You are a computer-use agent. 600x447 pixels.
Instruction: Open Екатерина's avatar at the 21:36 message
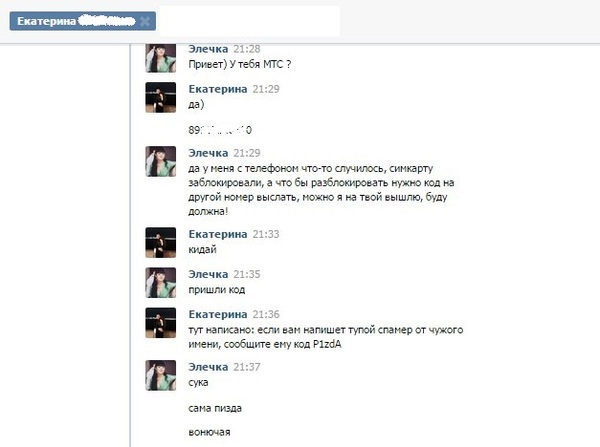click(x=161, y=323)
